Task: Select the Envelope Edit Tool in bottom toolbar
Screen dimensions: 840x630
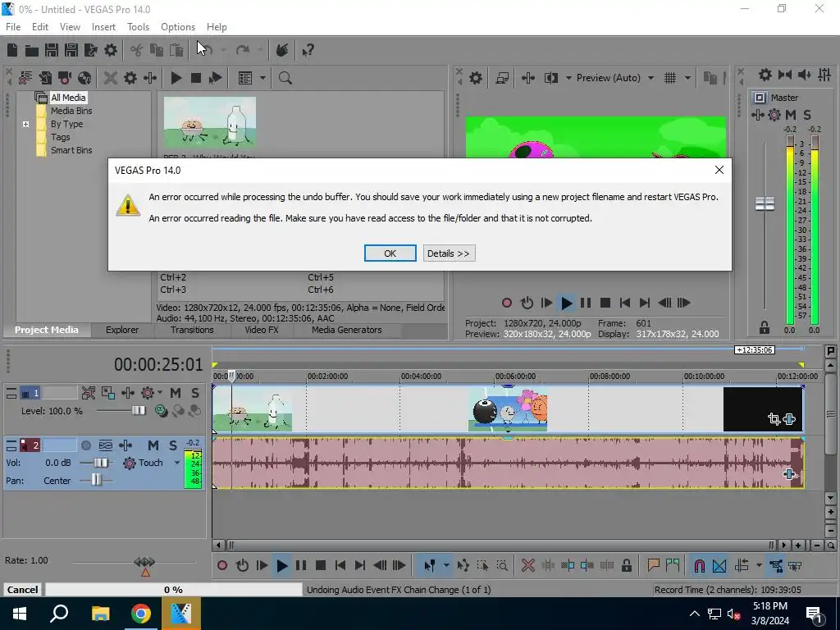Action: click(463, 565)
